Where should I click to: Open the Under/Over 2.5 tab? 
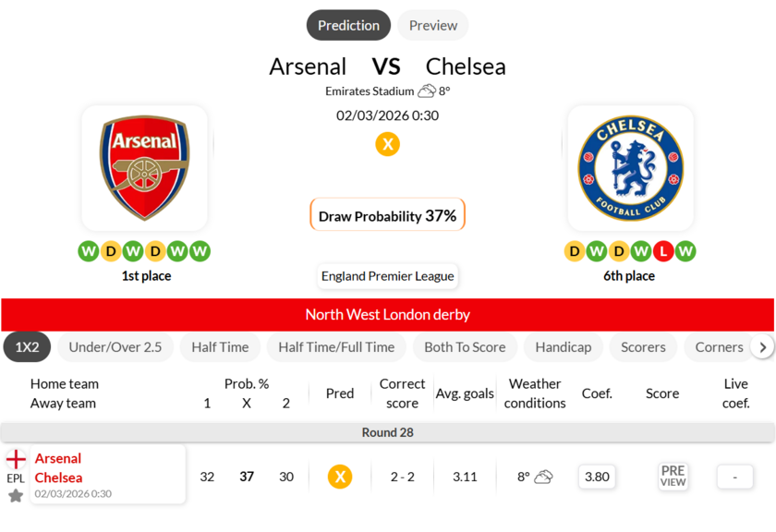115,347
